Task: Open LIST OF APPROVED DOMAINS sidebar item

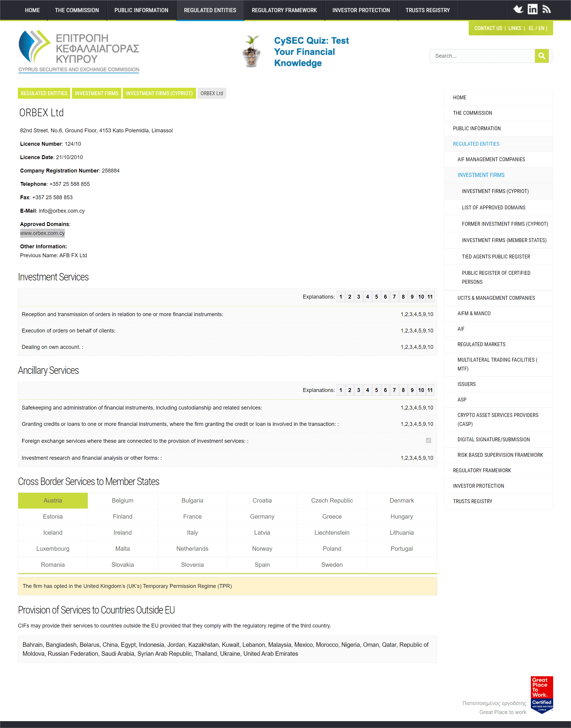Action: tap(498, 208)
